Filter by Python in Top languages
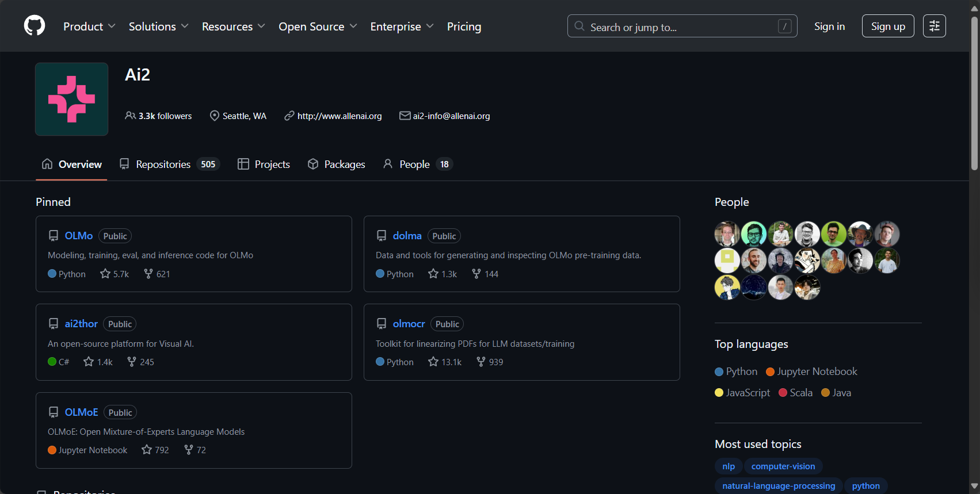Image resolution: width=980 pixels, height=494 pixels. coord(736,372)
